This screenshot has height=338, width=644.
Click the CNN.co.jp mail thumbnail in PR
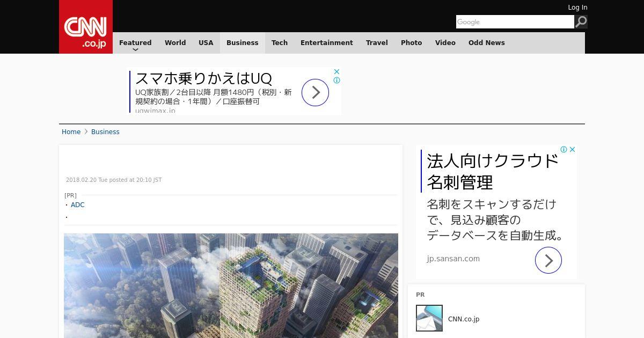click(x=429, y=318)
